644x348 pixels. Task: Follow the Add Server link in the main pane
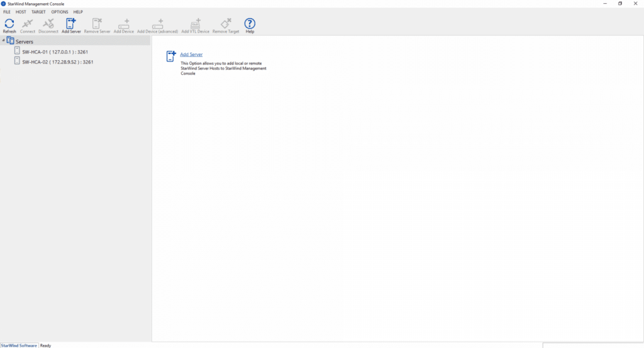coord(191,54)
